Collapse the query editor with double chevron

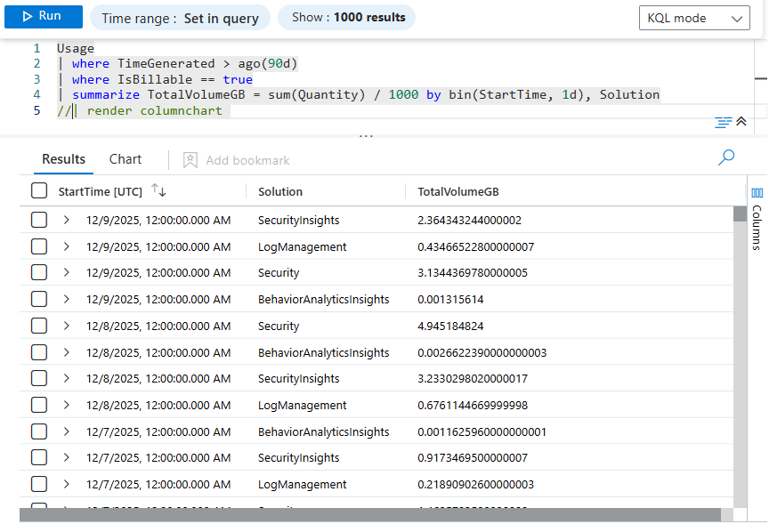(741, 122)
